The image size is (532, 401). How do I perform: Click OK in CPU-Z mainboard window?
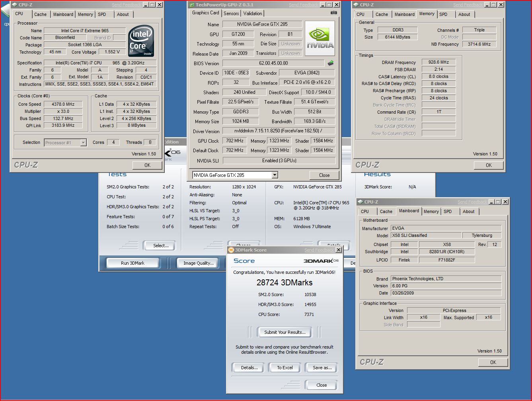(493, 362)
